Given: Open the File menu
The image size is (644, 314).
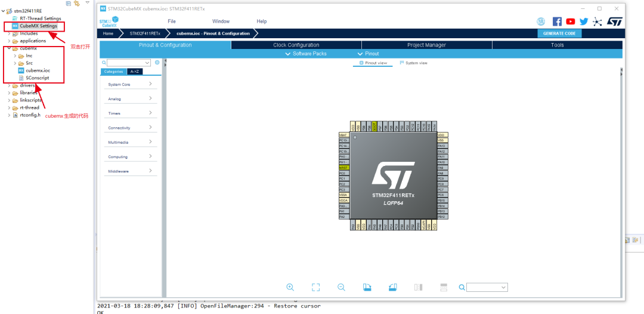Looking at the screenshot, I should 172,21.
